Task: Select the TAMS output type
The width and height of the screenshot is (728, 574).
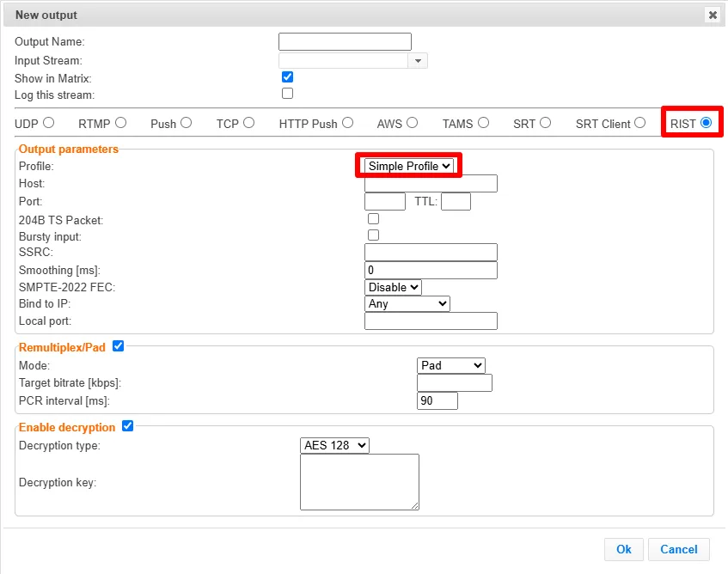Action: (483, 123)
